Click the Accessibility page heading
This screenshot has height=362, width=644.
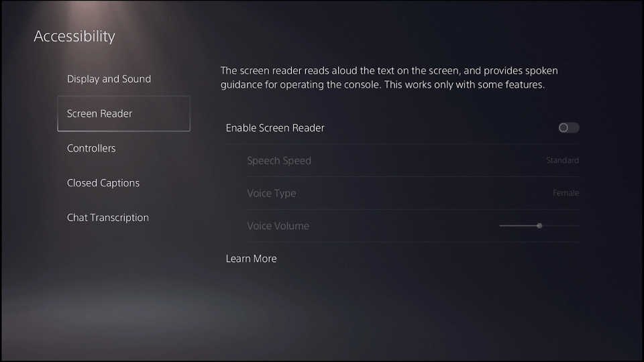74,36
